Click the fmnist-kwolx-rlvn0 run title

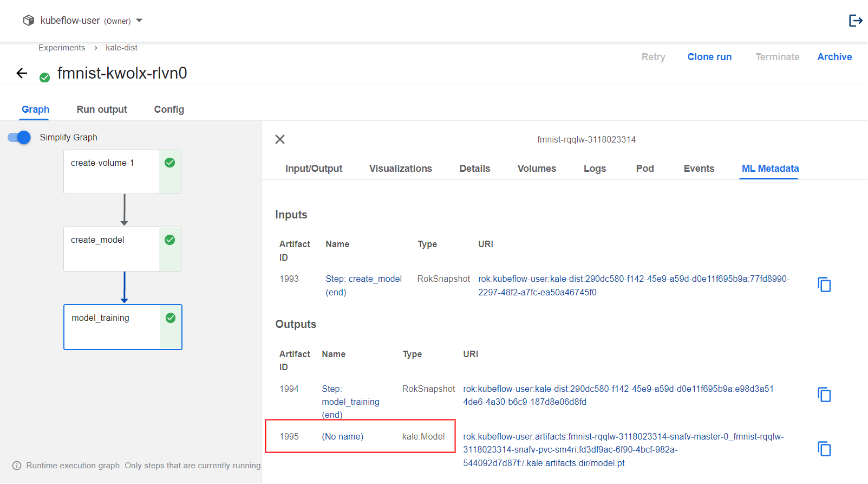coord(122,73)
